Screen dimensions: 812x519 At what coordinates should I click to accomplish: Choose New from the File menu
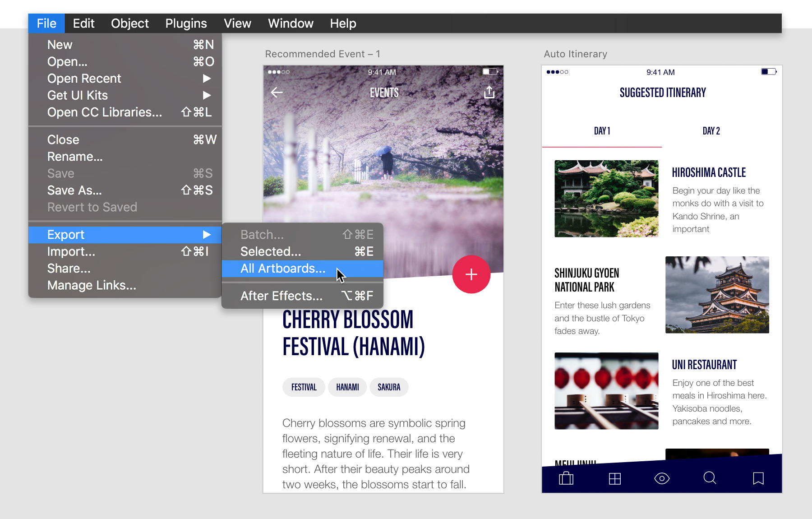125,45
